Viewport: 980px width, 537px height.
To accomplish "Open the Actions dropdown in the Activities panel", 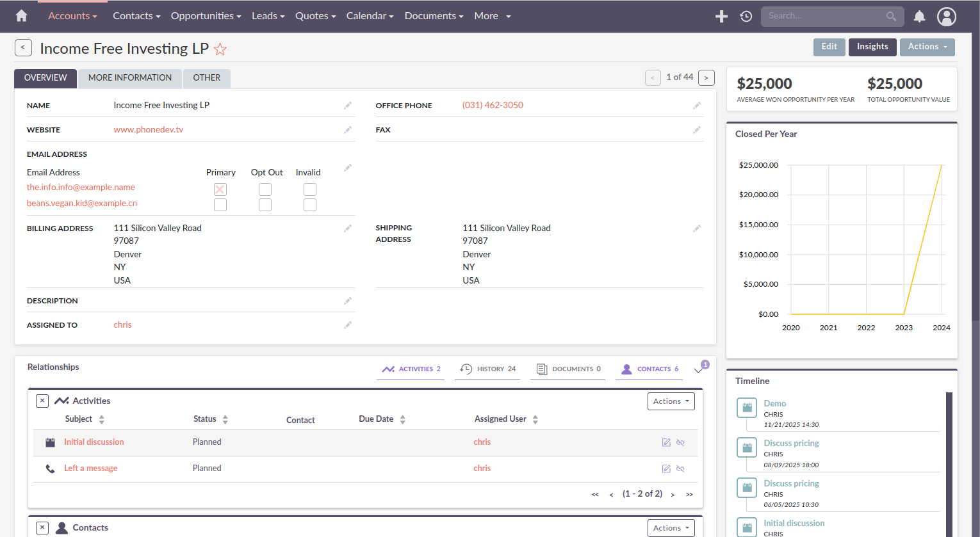I will coord(671,401).
